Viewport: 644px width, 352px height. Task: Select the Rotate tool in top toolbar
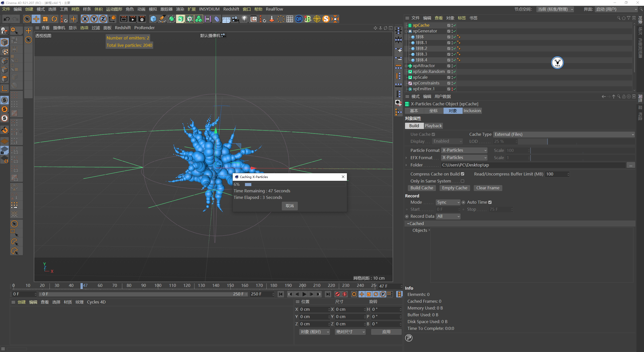pyautogui.click(x=54, y=19)
